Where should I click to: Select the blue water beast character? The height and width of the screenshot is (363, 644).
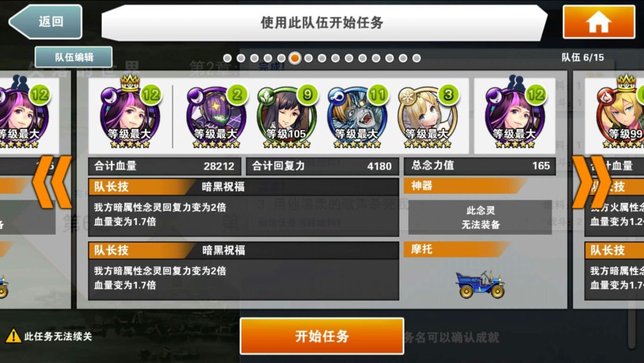pyautogui.click(x=357, y=116)
